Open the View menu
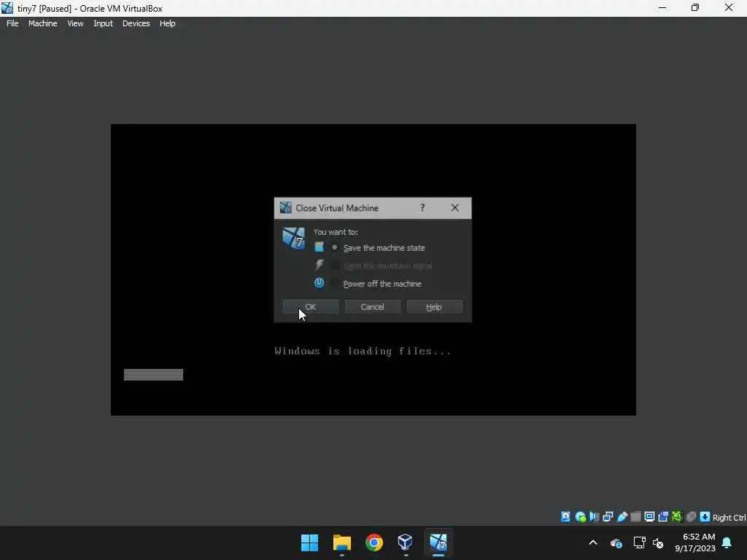The image size is (747, 560). pyautogui.click(x=75, y=23)
